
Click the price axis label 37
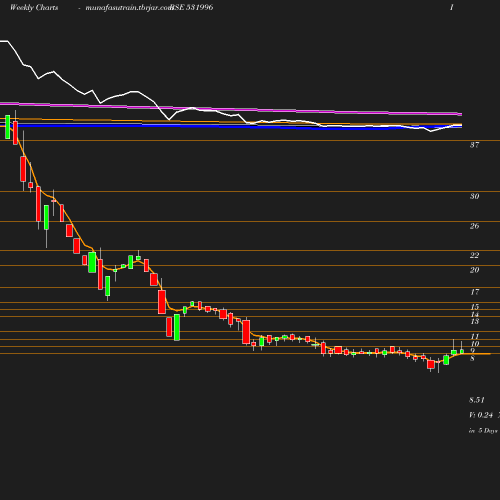[474, 145]
